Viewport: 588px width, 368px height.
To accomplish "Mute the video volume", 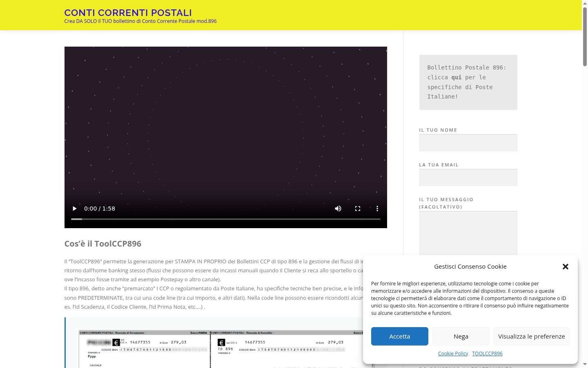I will (x=338, y=209).
